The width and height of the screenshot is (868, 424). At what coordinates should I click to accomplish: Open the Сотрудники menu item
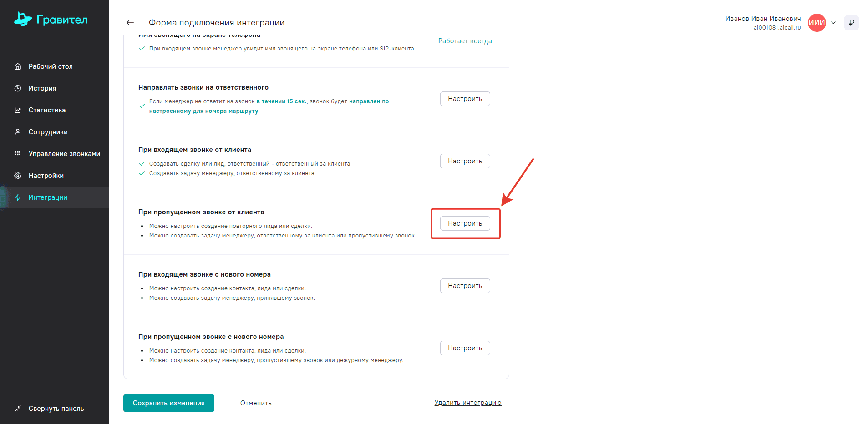tap(48, 132)
